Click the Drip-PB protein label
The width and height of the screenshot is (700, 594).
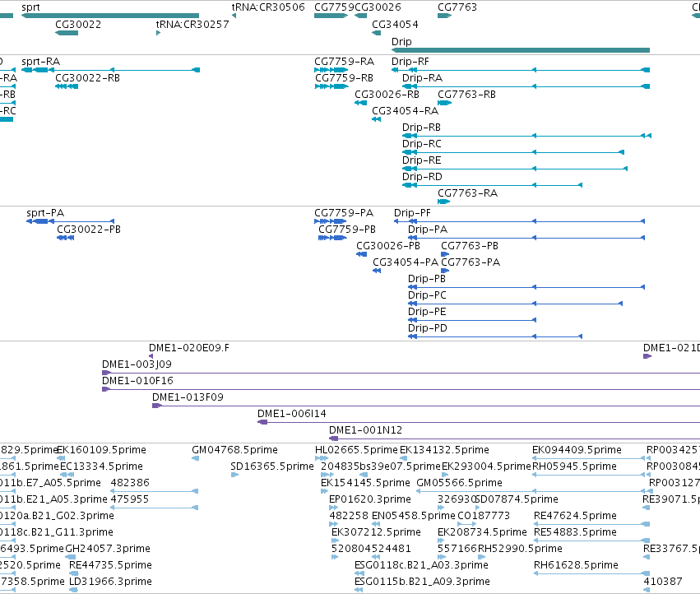pyautogui.click(x=427, y=279)
